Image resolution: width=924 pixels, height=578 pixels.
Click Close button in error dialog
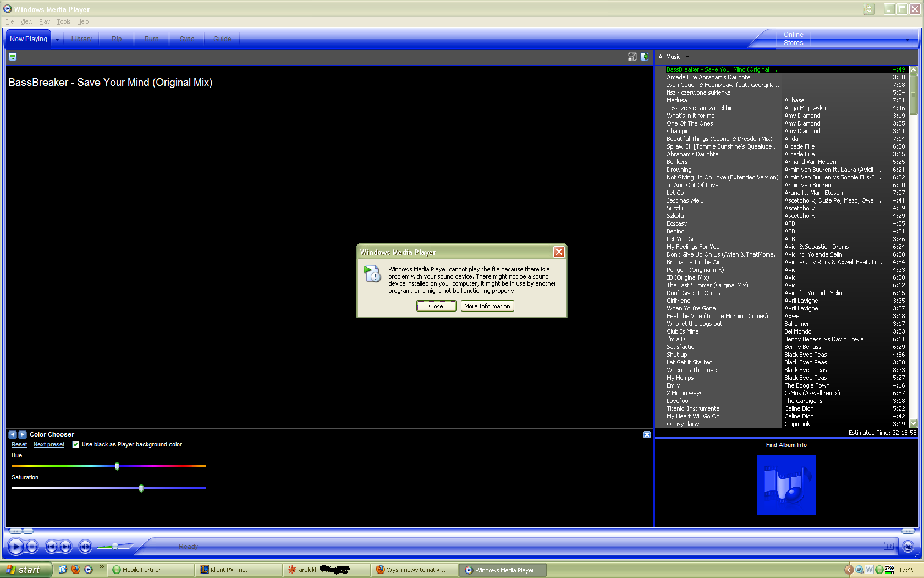pyautogui.click(x=436, y=306)
